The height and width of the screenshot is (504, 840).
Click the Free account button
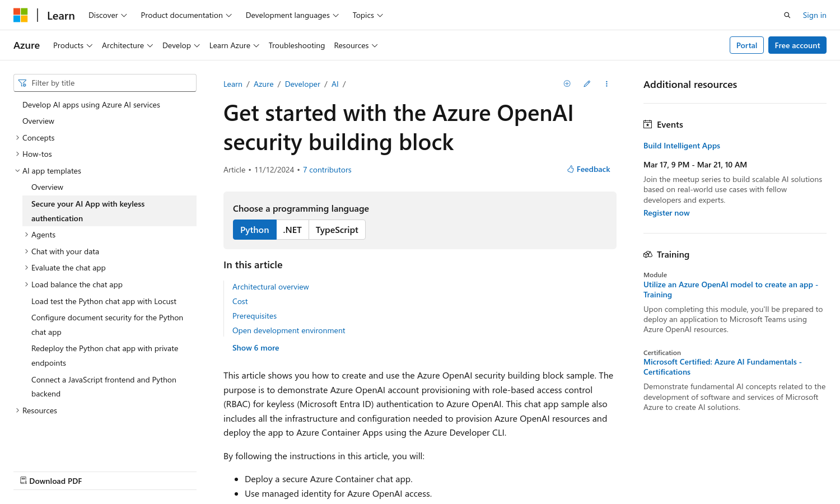point(797,45)
